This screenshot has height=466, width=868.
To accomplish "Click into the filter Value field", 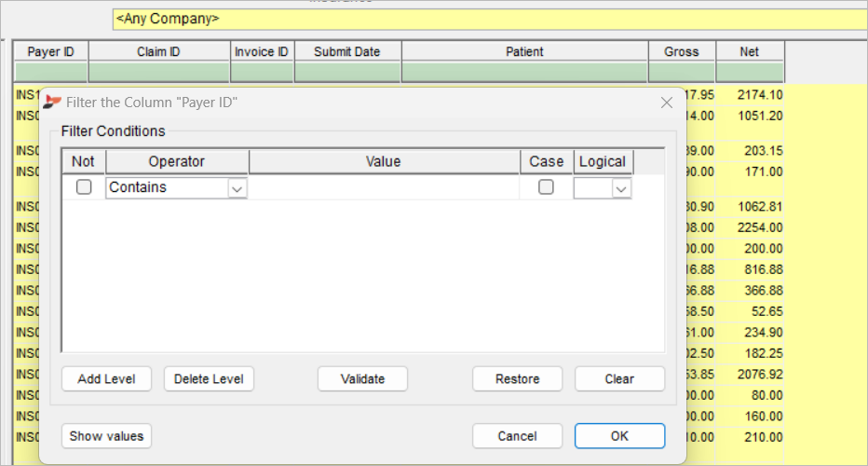I will (x=384, y=187).
